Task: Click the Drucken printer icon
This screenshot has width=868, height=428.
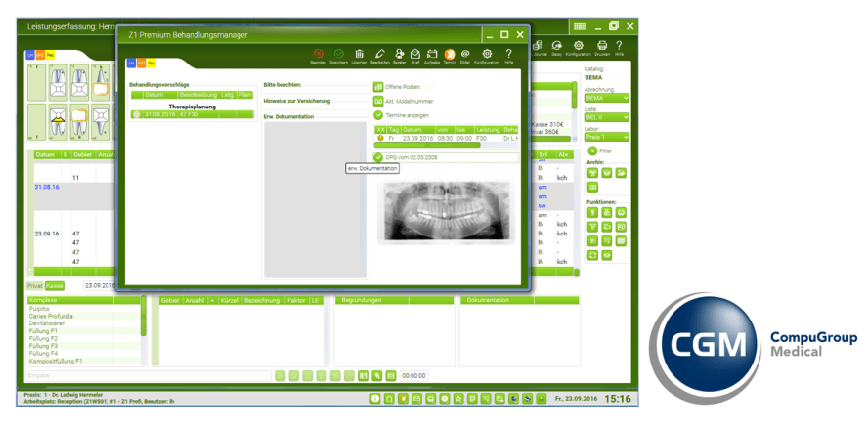Action: [603, 46]
